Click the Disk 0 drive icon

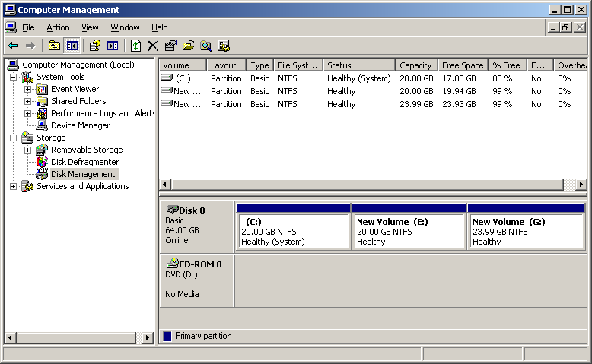172,209
